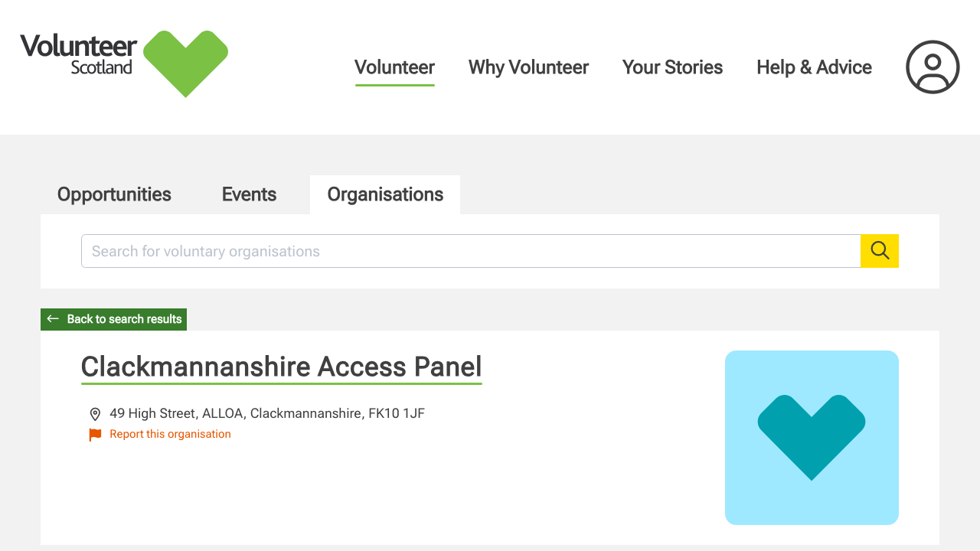Click the orange flag report icon
Image resolution: width=980 pixels, height=551 pixels.
point(94,434)
